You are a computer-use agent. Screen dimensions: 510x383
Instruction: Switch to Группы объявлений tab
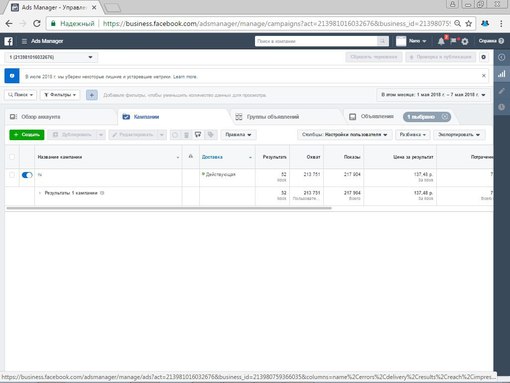[x=287, y=117]
